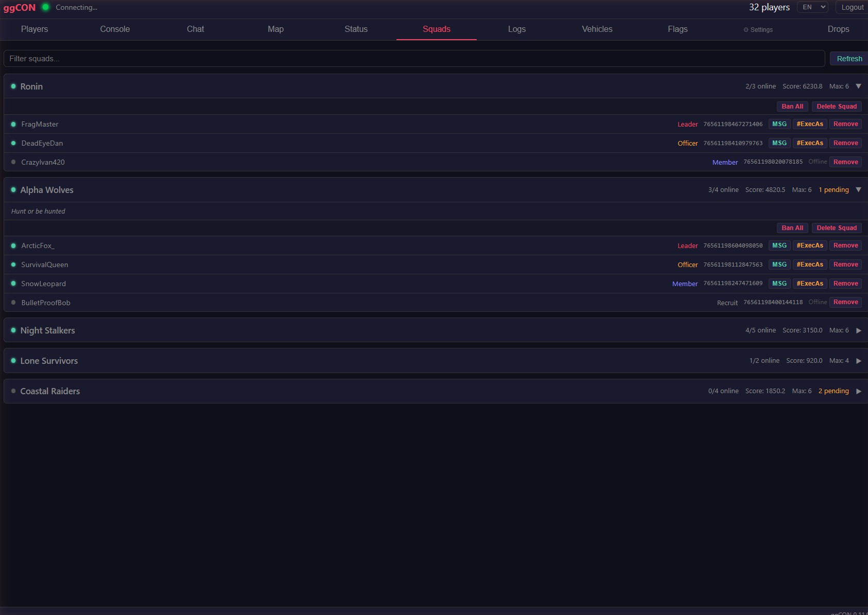Click FragMaster's Steam ID 76561198467271406

pos(733,124)
